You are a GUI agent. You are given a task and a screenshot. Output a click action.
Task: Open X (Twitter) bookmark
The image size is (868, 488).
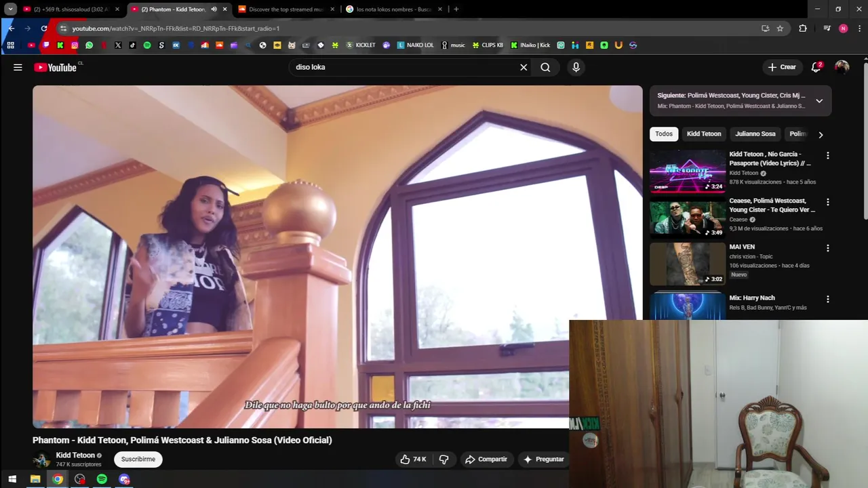point(118,45)
